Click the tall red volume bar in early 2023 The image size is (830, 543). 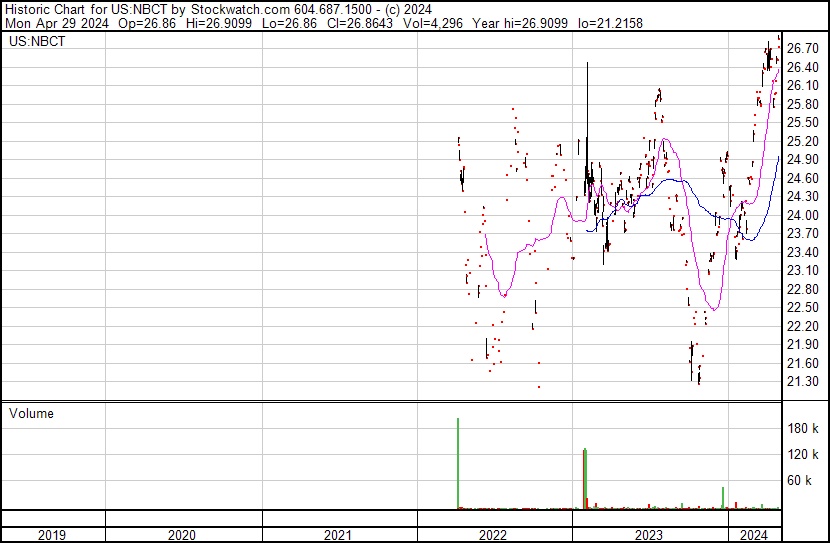point(584,479)
